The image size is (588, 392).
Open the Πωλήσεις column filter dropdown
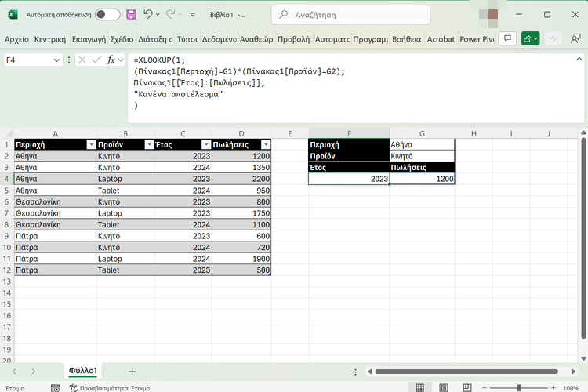click(266, 145)
